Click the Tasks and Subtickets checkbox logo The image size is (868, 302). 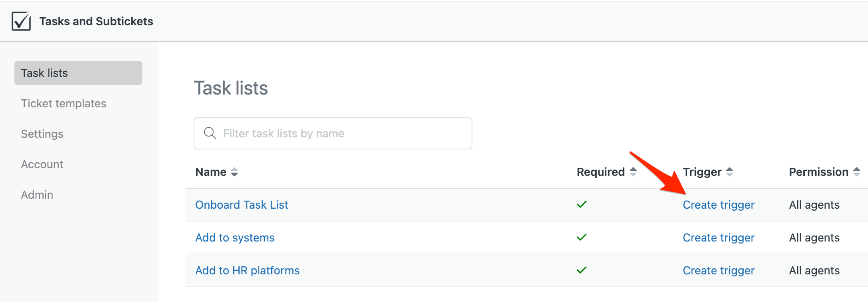pyautogui.click(x=21, y=21)
